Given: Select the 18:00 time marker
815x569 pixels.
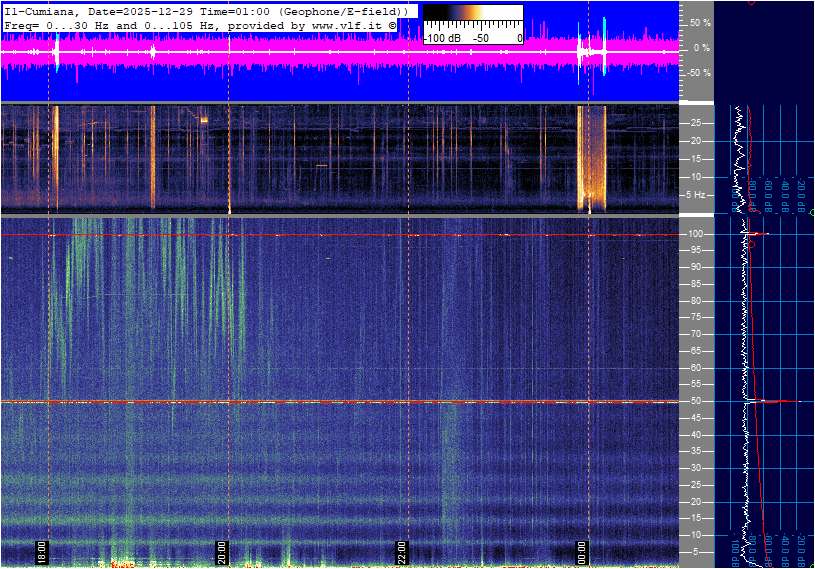Looking at the screenshot, I should (43, 552).
